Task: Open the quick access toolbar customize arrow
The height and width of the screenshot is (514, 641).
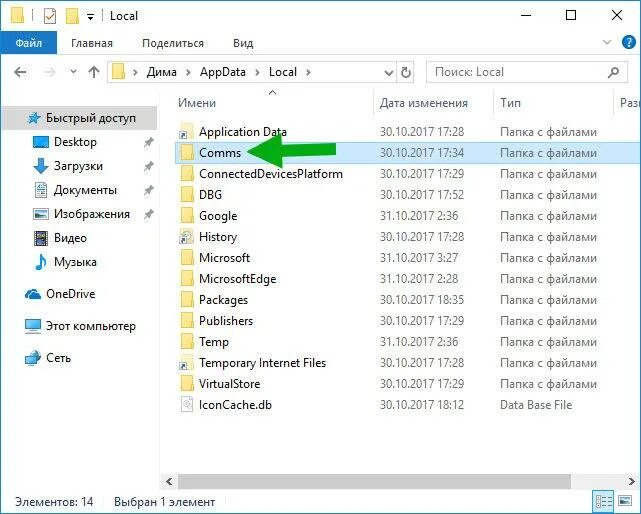Action: click(x=90, y=17)
